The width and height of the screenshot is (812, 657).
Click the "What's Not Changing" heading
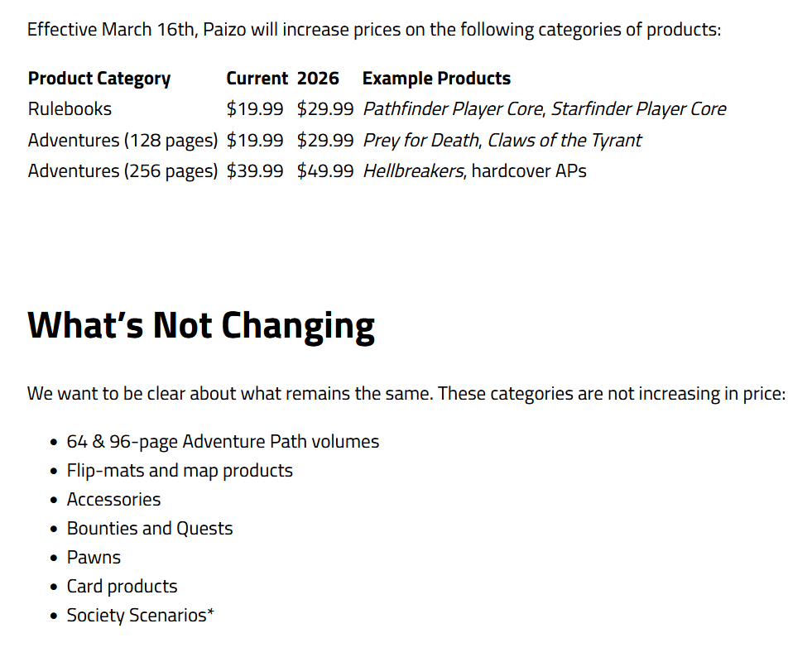(x=201, y=325)
